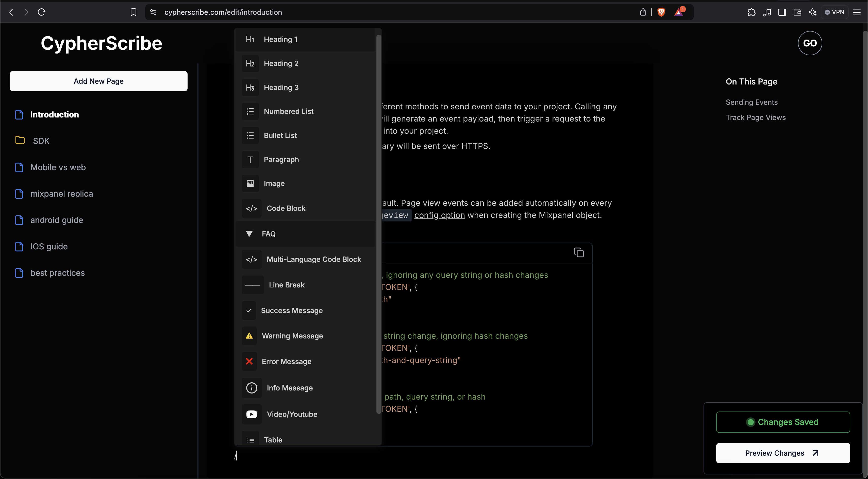868x479 pixels.
Task: Click the Video/Youtube play icon
Action: (x=251, y=414)
